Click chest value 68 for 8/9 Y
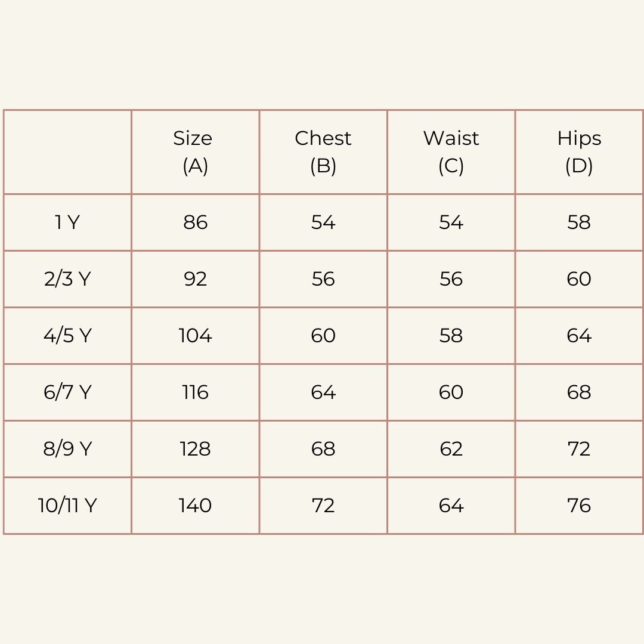 323,449
